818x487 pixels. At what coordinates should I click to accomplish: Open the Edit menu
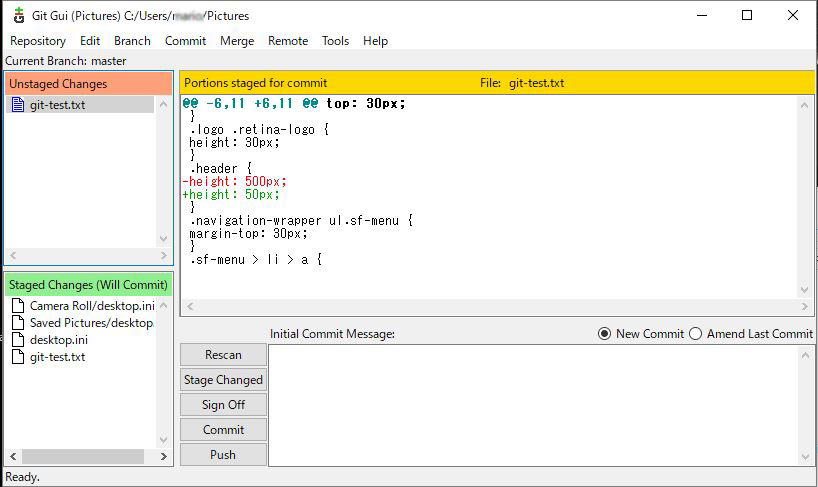tap(90, 41)
